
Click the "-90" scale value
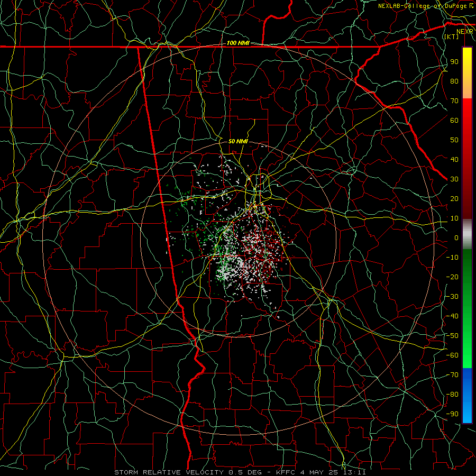click(x=452, y=414)
